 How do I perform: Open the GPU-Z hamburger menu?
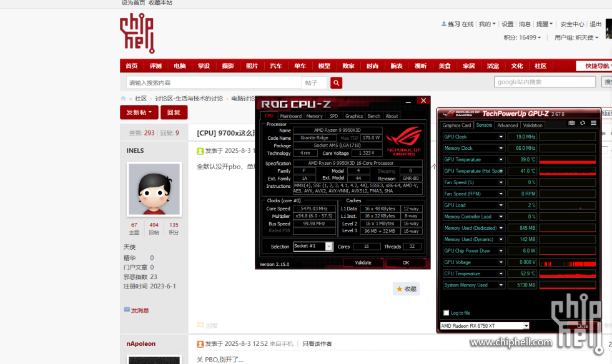point(593,123)
